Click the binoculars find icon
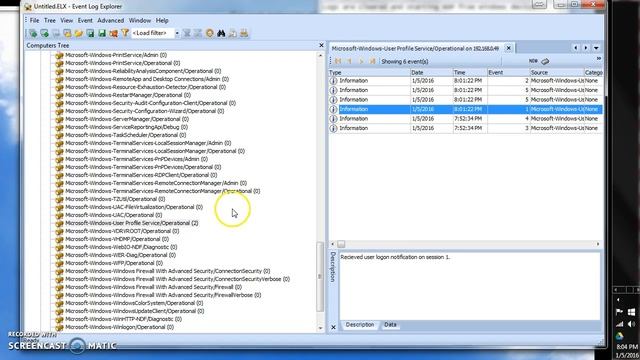Image resolution: width=640 pixels, height=360 pixels. 221,33
